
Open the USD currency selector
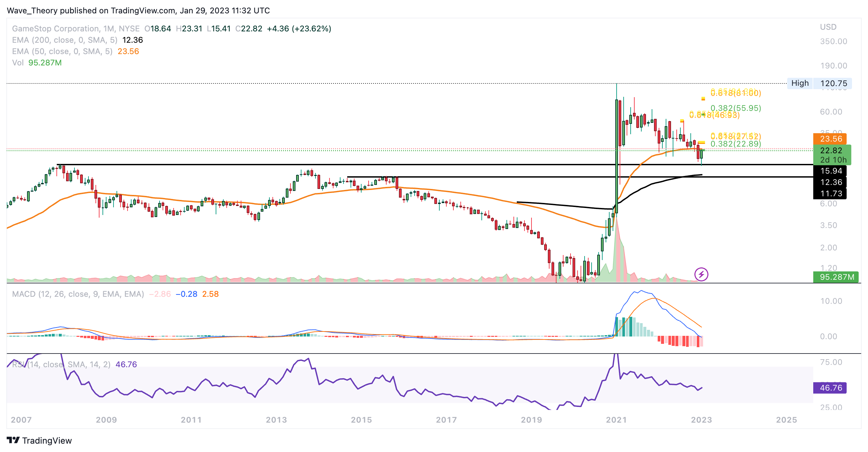pyautogui.click(x=828, y=27)
